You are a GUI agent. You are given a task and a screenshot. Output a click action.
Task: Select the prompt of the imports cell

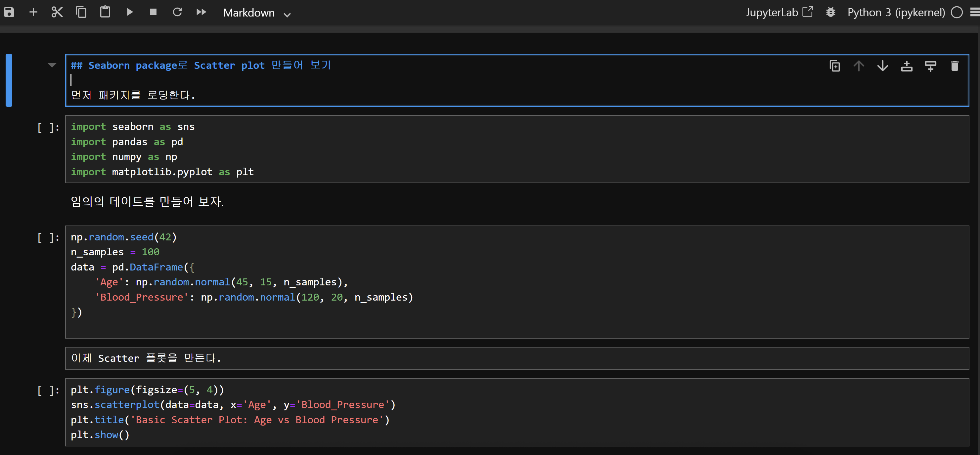tap(48, 127)
